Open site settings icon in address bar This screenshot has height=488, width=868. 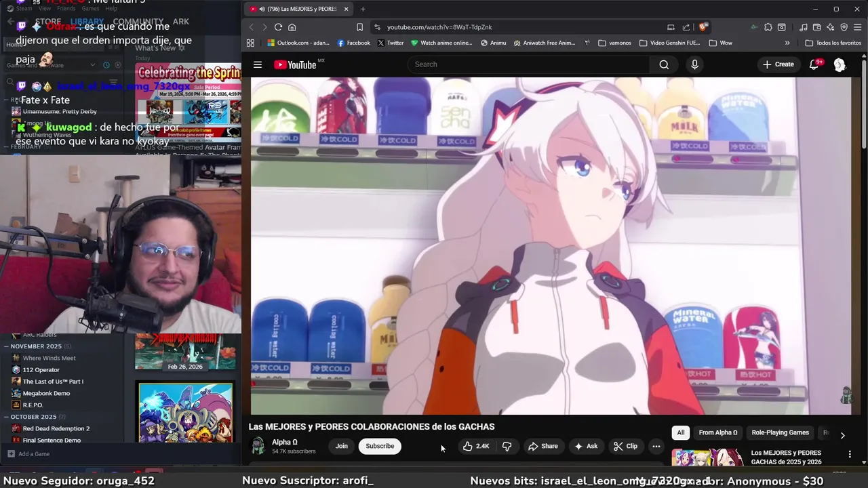click(x=377, y=27)
